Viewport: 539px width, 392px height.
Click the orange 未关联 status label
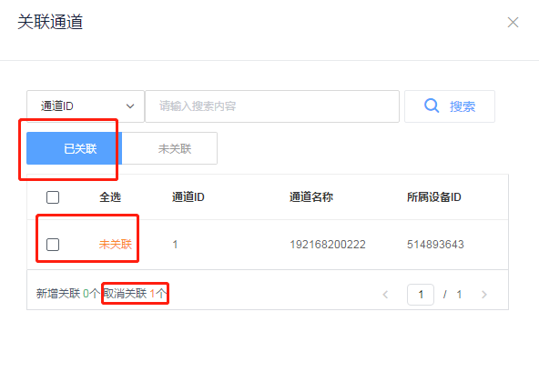tap(116, 245)
